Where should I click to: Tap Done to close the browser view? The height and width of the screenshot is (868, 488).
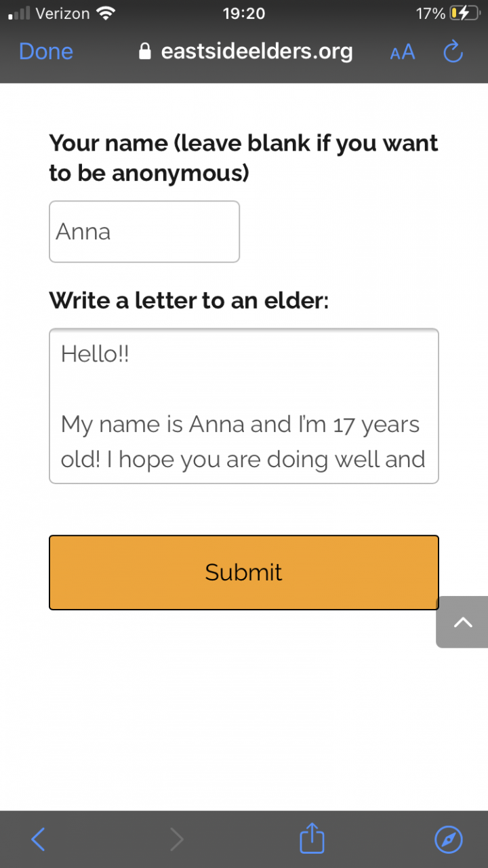[46, 52]
